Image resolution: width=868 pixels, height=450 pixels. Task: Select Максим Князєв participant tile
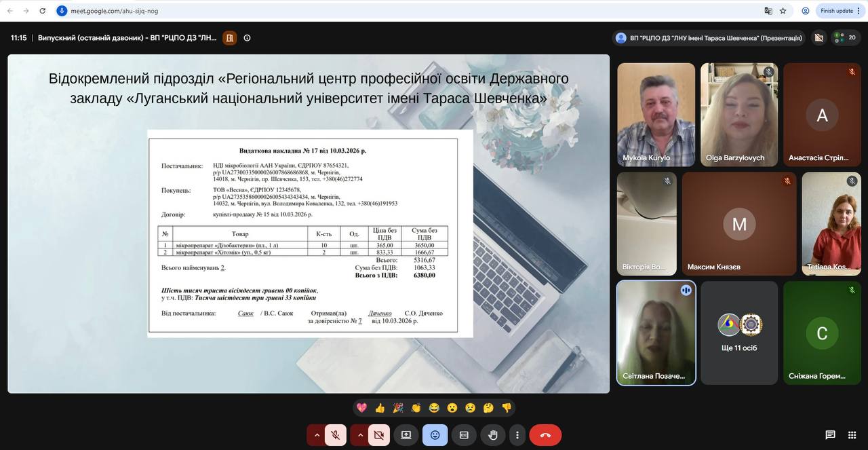point(739,223)
